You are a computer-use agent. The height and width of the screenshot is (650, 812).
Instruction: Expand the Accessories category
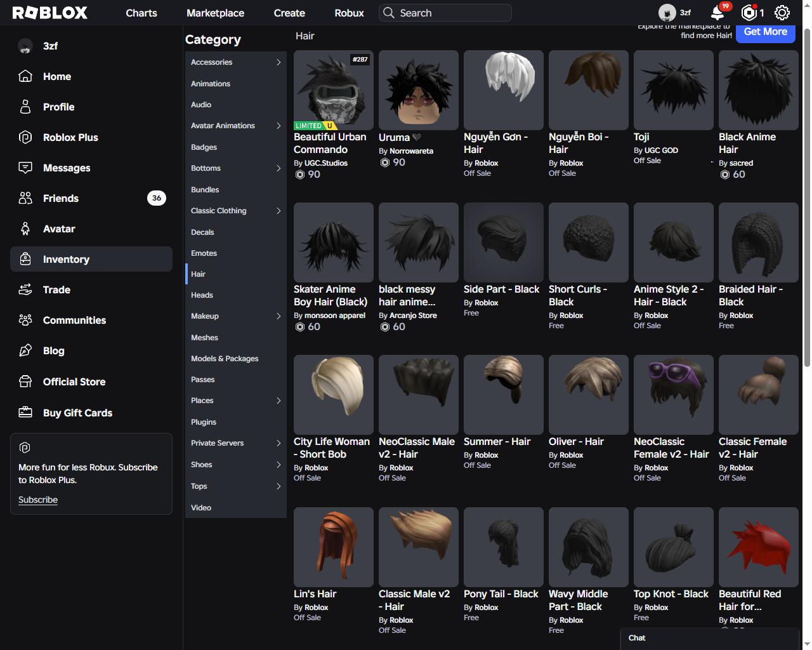278,62
